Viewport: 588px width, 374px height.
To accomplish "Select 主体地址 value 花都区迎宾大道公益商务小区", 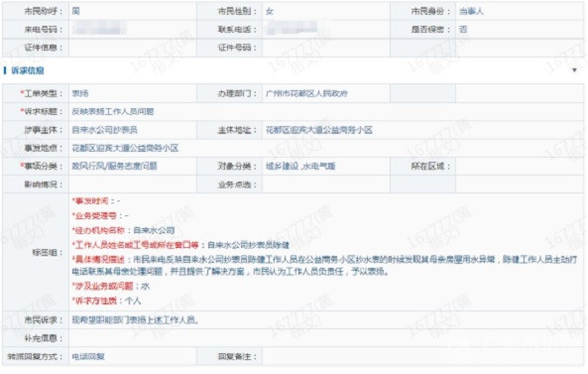I will (x=319, y=130).
